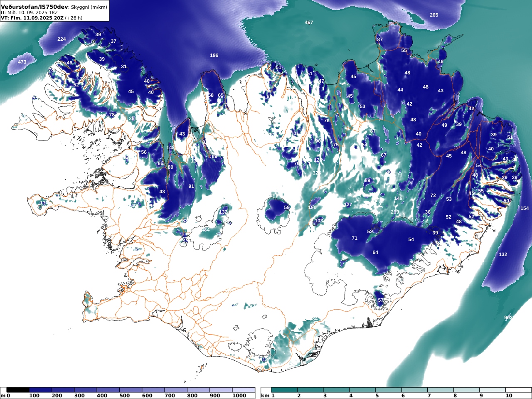532x399 pixels.
Task: Click the 1–2 km dark teal swatch
Action: 284,390
